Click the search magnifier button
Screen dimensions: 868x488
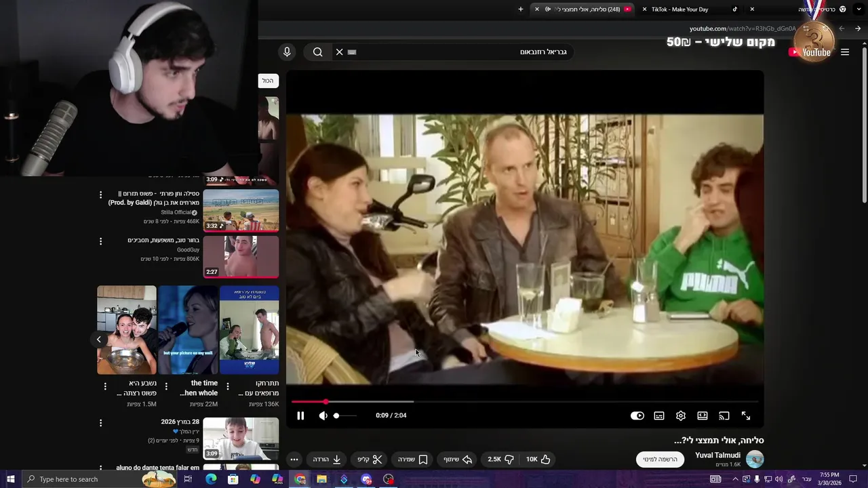317,52
